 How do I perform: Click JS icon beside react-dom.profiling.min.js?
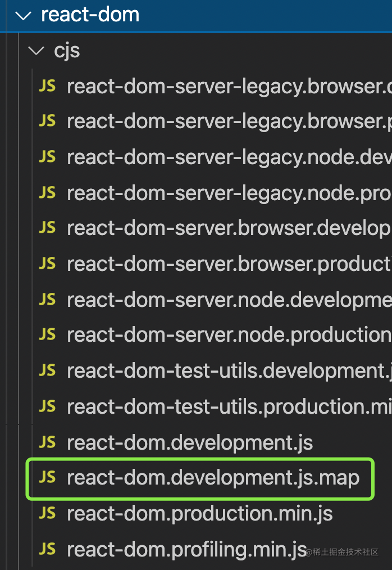tap(47, 549)
